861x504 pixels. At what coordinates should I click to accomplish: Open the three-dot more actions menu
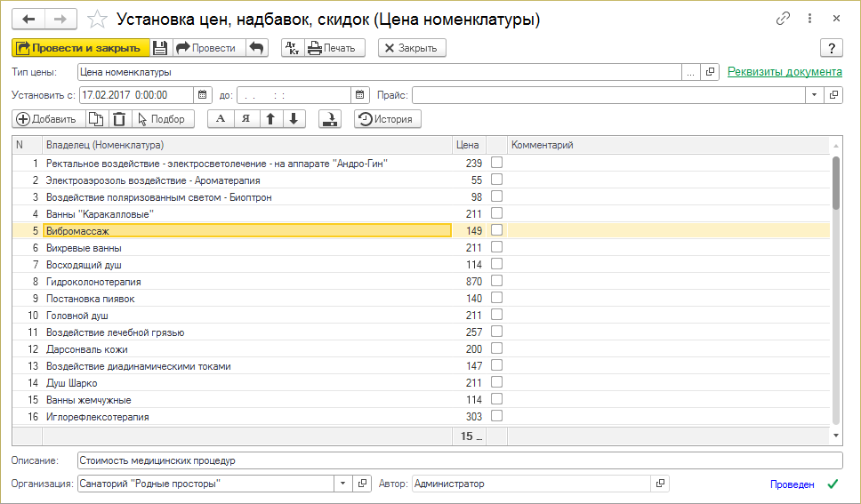tap(809, 19)
